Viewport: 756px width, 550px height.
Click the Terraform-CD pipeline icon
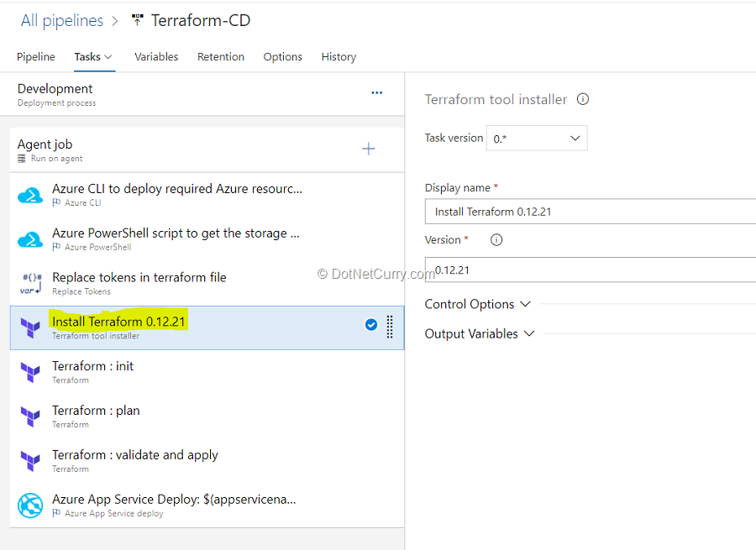[x=138, y=19]
